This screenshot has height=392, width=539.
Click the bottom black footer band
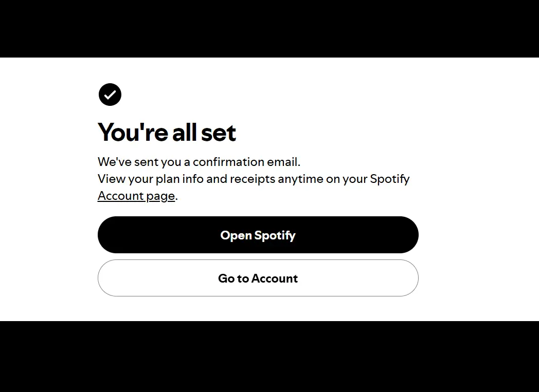(x=269, y=357)
